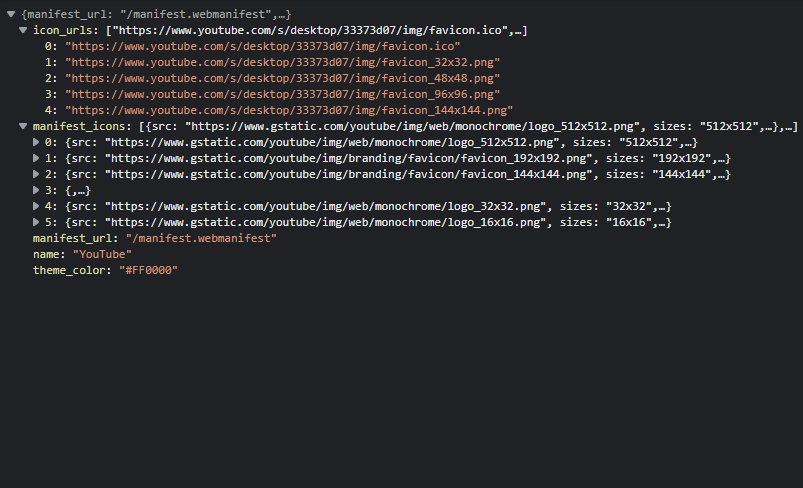Click the "{,…}" preview of item 3
Viewport: 803px width, 488px height.
pos(78,190)
